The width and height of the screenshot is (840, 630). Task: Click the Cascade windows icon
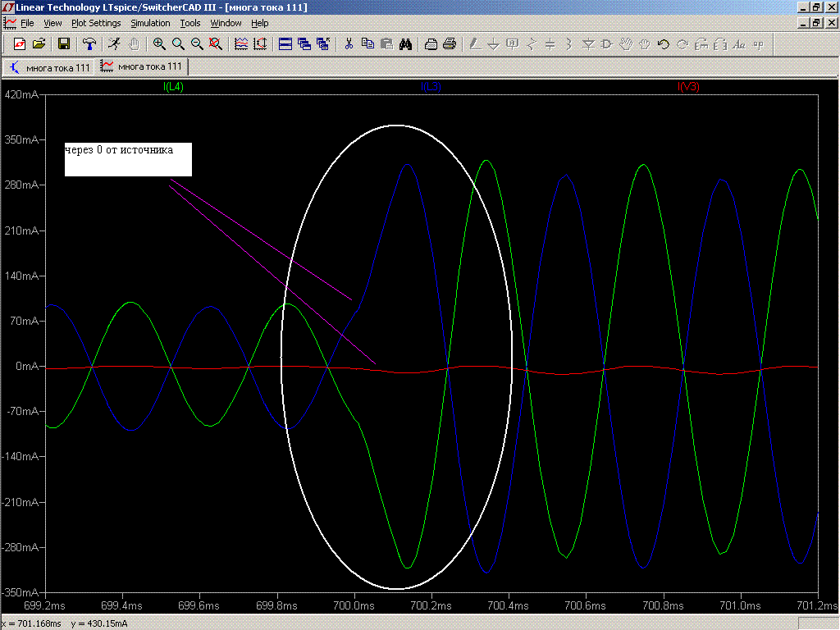point(304,44)
